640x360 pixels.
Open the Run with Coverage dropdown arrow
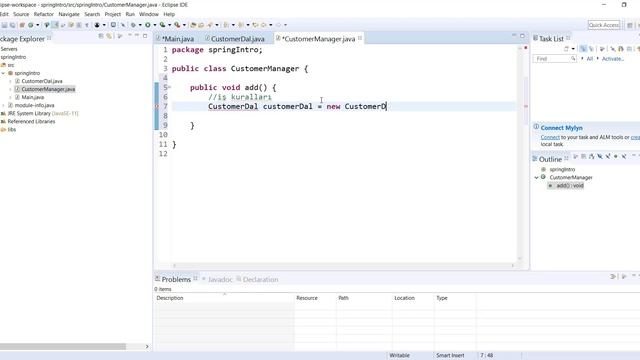pyautogui.click(x=169, y=25)
